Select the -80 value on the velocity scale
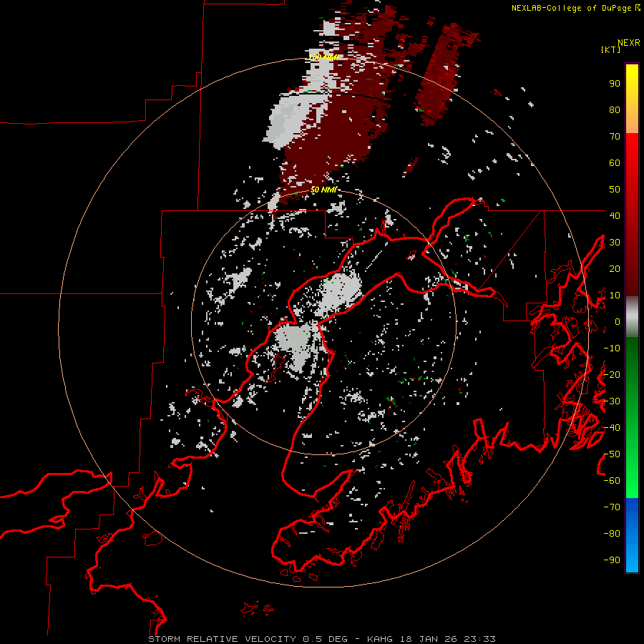 (x=612, y=534)
